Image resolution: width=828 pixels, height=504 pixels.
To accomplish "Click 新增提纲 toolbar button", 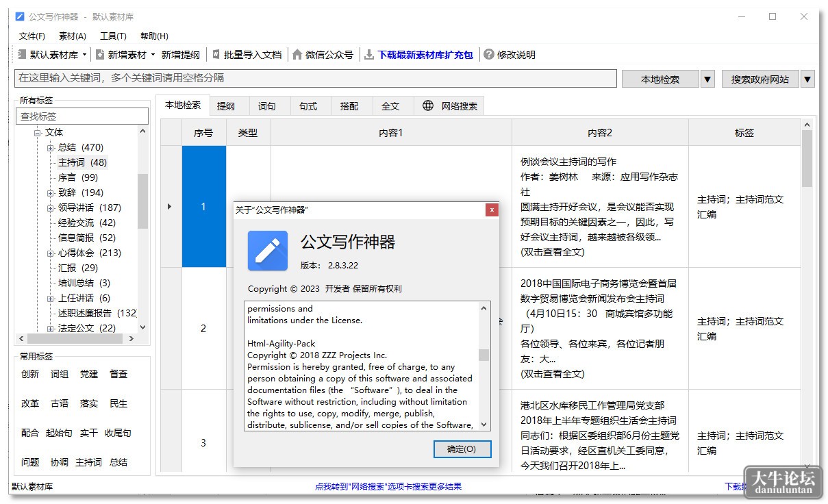I will click(181, 55).
